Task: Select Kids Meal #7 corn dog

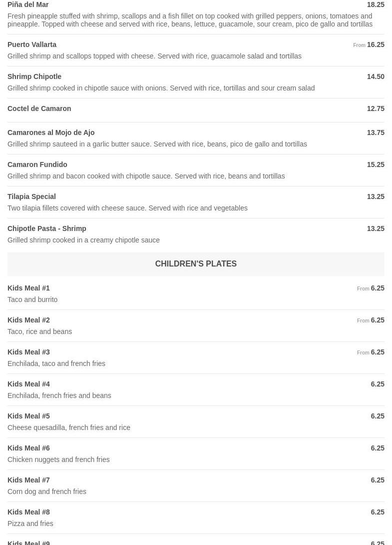Action: point(28,480)
